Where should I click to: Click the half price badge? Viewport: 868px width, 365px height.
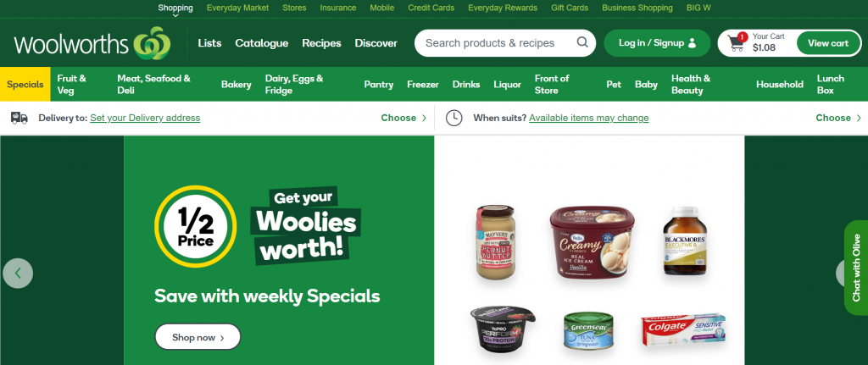click(x=196, y=226)
